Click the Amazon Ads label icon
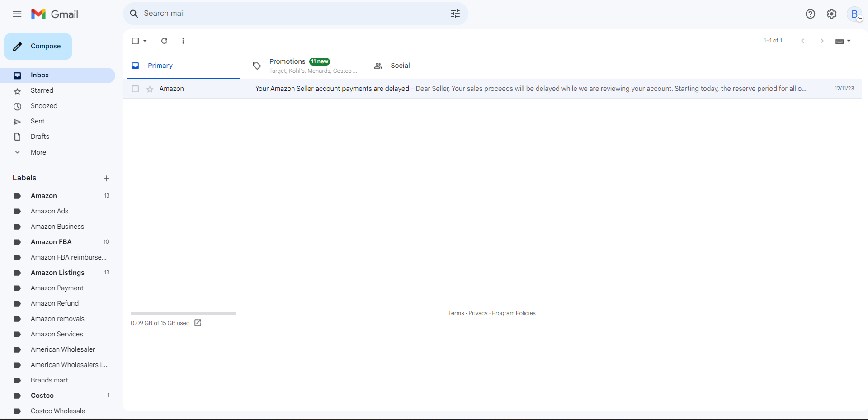This screenshot has height=420, width=868. [17, 212]
